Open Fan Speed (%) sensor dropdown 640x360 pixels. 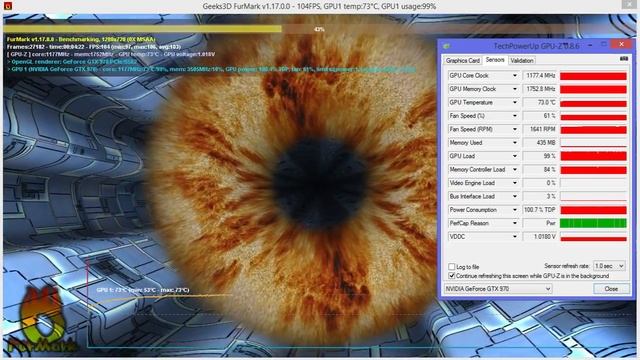click(514, 116)
